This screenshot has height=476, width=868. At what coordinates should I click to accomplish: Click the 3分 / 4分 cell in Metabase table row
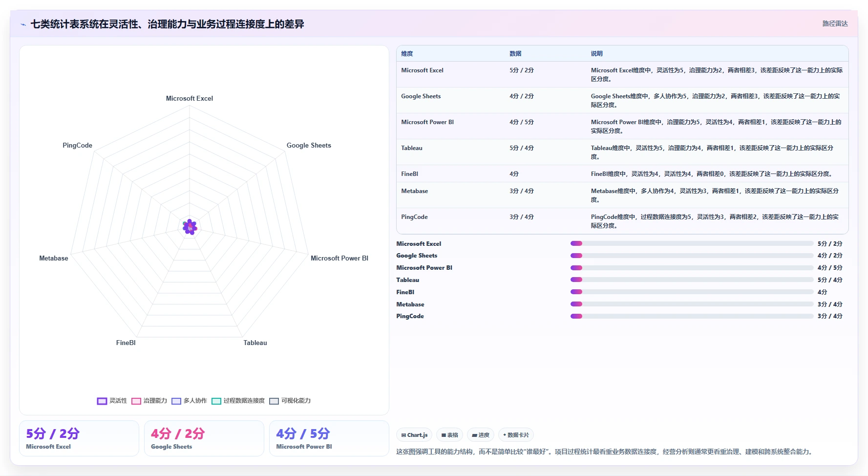point(522,191)
